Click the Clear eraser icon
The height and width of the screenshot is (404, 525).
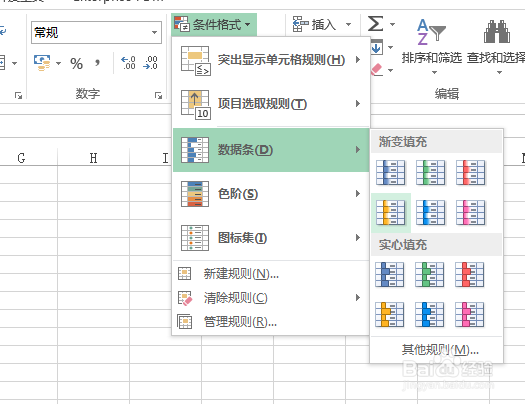377,70
